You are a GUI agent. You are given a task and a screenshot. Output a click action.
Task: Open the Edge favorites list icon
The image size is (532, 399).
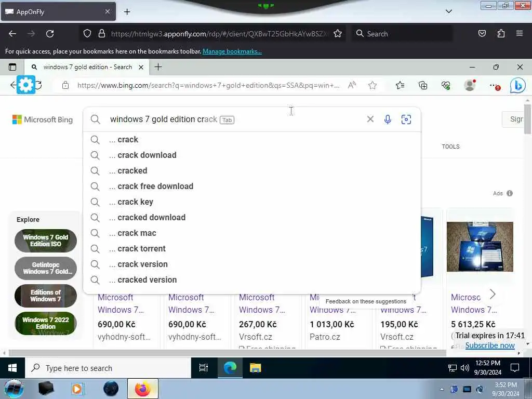tap(400, 85)
